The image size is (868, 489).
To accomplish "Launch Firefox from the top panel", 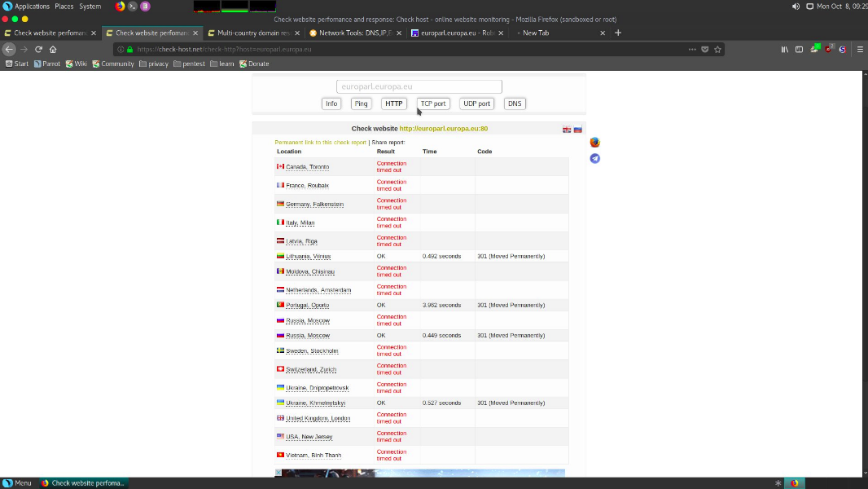I will pos(121,6).
